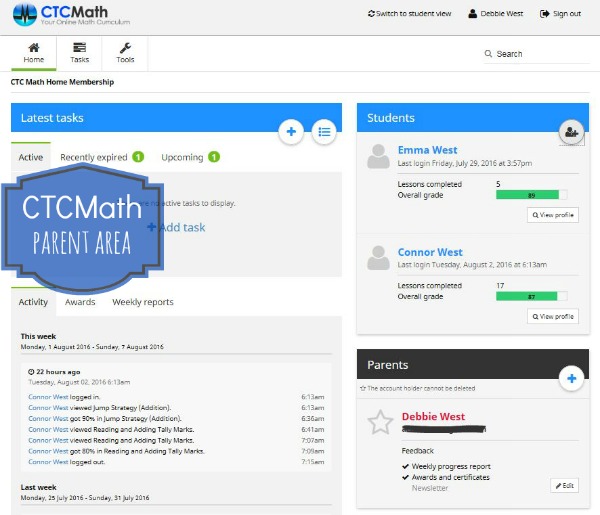Viewport: 600px width, 515px height.
Task: Click the CTCMath logo
Action: (71, 15)
